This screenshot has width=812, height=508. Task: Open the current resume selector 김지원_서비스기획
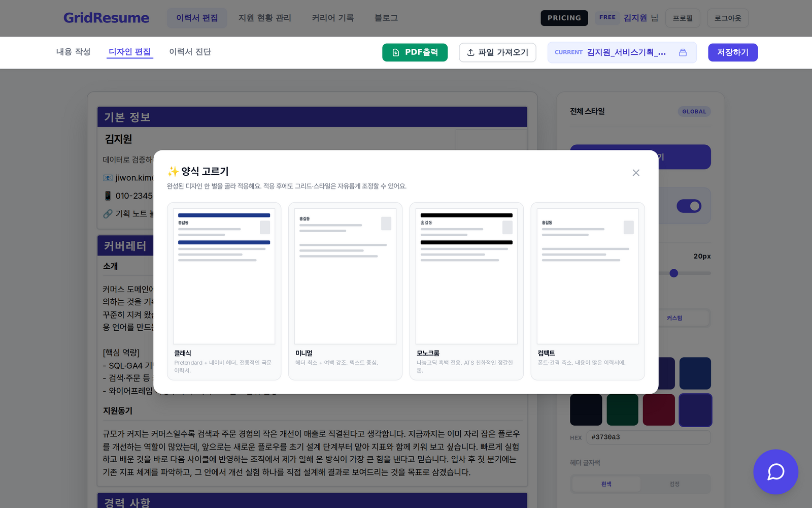coord(622,52)
